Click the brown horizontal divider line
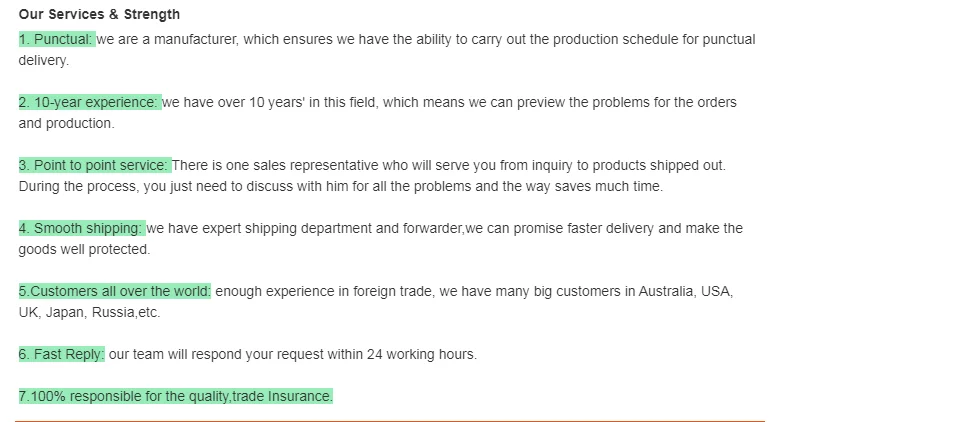The height and width of the screenshot is (422, 957). [390, 421]
